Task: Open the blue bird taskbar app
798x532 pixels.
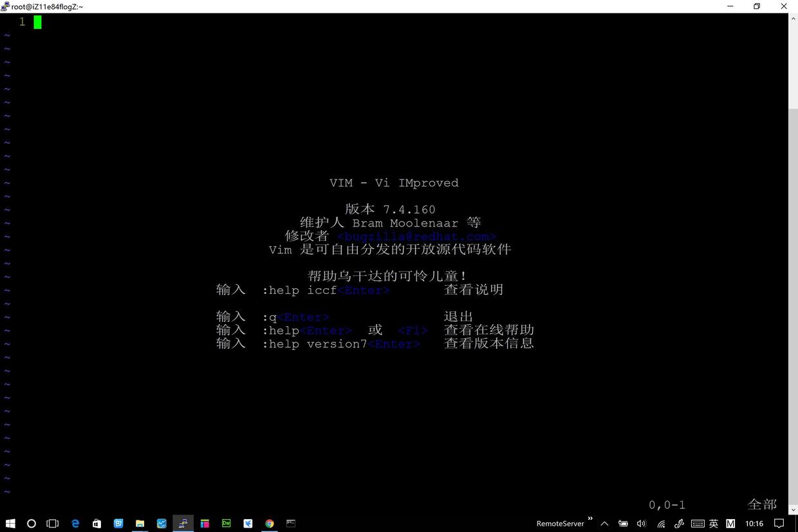Action: (x=248, y=524)
